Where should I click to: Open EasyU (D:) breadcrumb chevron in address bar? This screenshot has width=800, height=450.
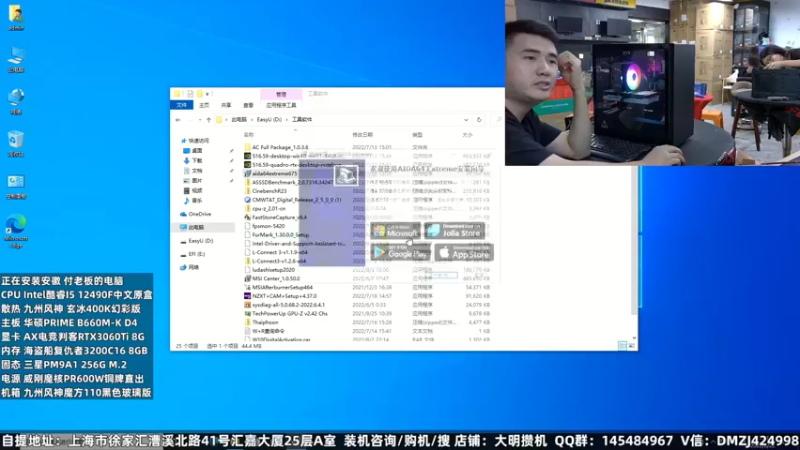click(287, 120)
